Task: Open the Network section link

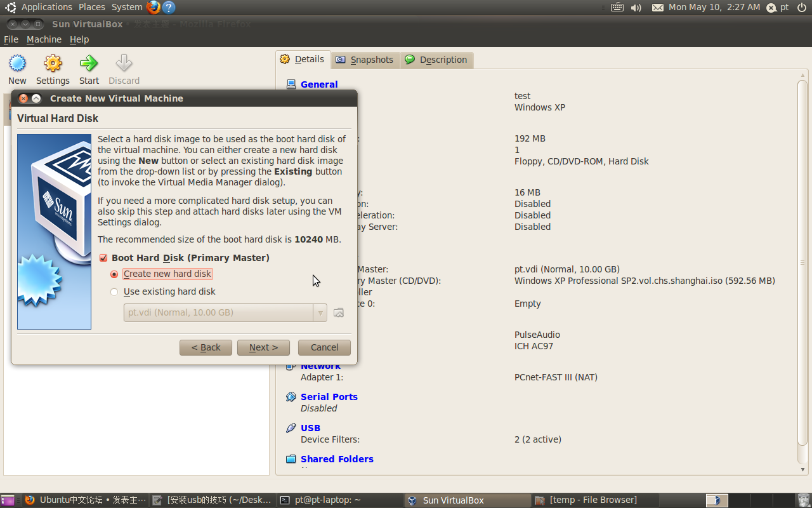Action: (321, 366)
